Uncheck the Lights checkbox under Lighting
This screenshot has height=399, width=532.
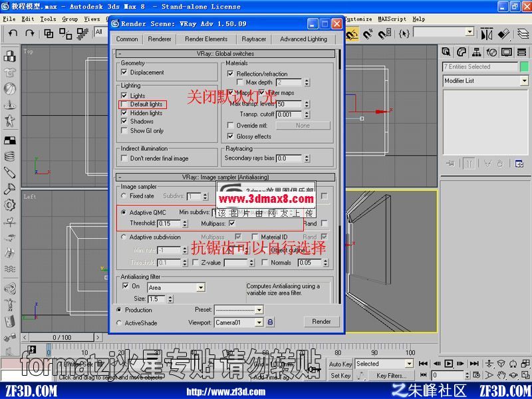point(124,96)
